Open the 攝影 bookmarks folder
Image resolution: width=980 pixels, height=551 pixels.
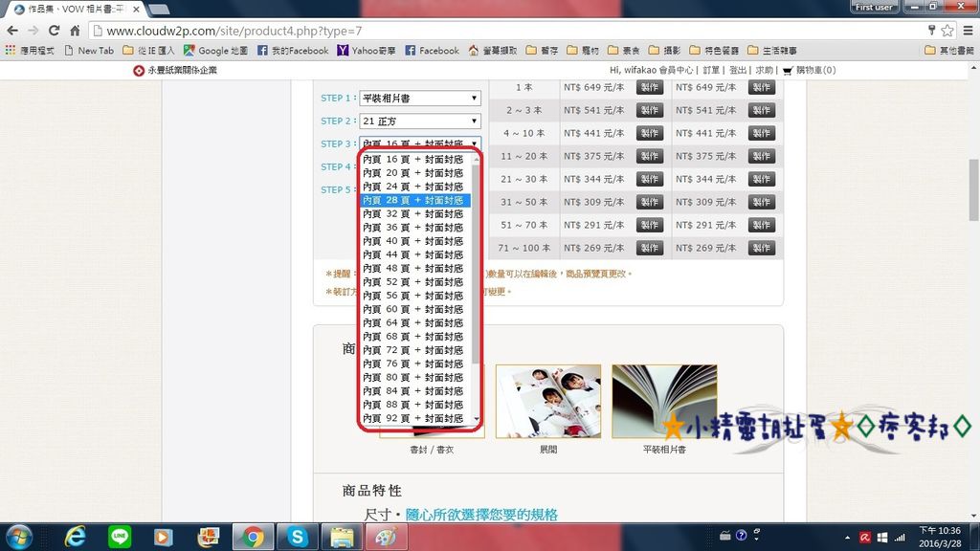(664, 51)
